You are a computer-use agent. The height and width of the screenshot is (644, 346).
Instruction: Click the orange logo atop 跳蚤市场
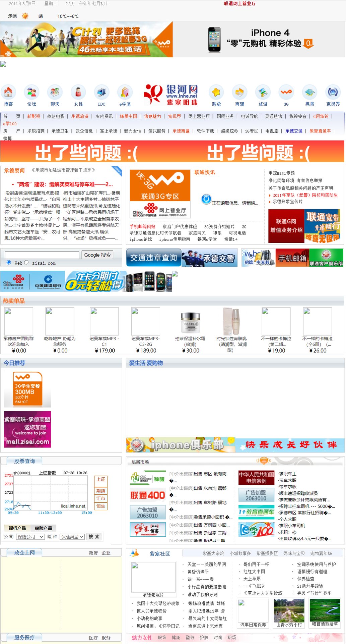[264, 461]
